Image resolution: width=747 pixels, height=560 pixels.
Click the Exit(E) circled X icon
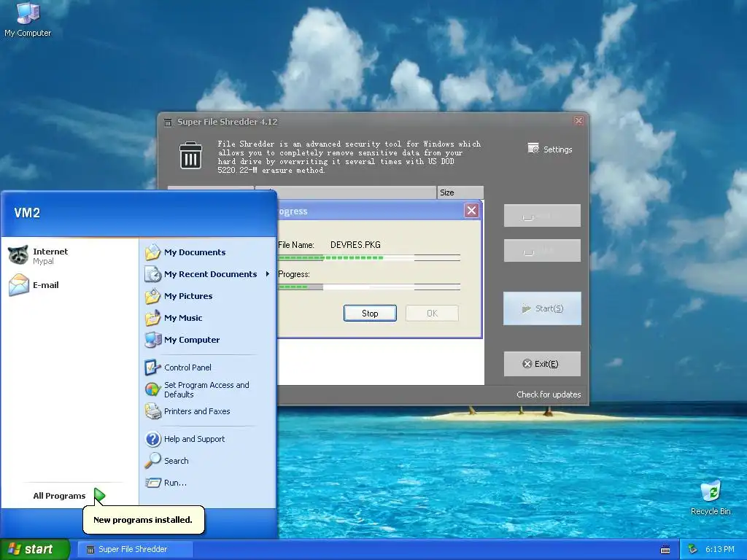pyautogui.click(x=527, y=364)
